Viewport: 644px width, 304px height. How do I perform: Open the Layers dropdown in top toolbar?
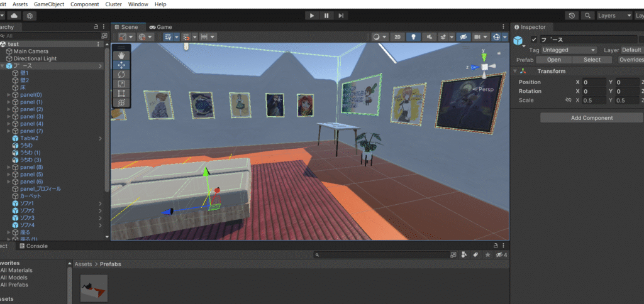coord(614,16)
